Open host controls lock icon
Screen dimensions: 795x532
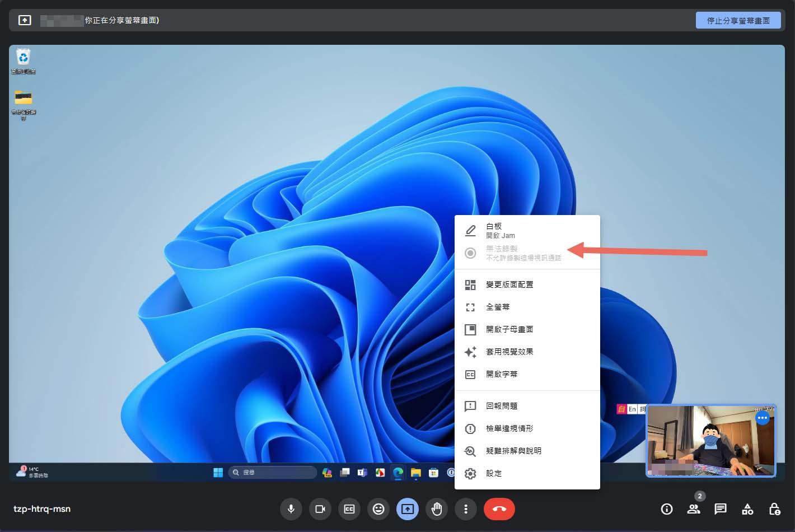point(774,509)
